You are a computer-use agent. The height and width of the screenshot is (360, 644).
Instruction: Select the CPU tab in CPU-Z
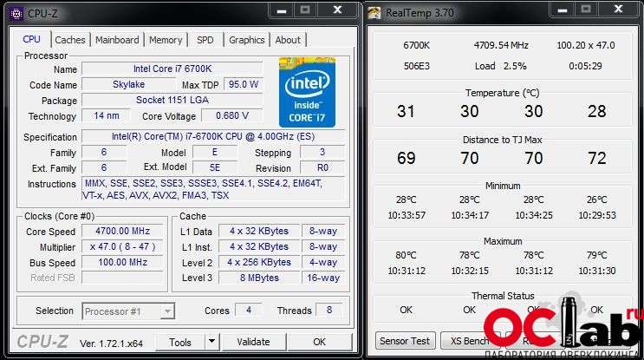pyautogui.click(x=31, y=39)
